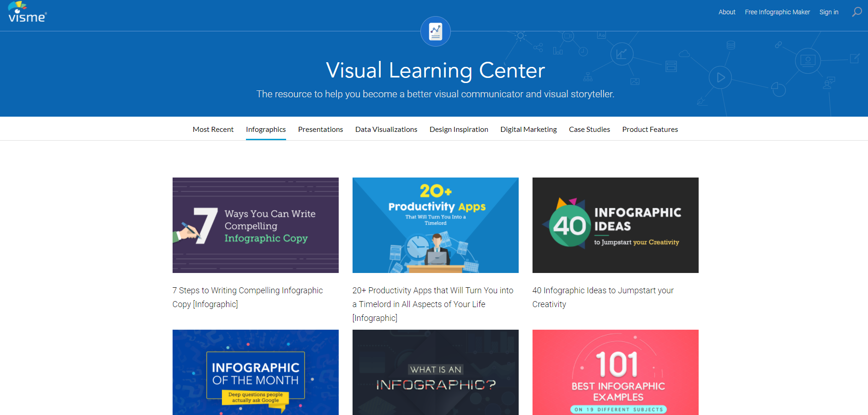This screenshot has height=415, width=868.
Task: Open the What Is an Infographic thumbnail
Action: pos(436,372)
